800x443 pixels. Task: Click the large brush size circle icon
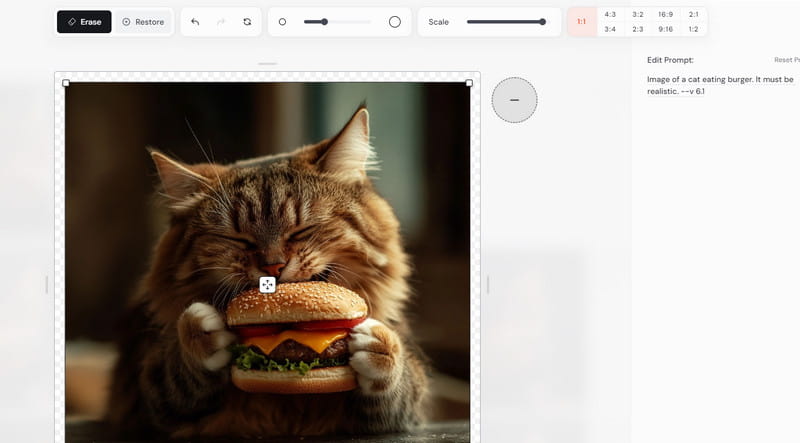[x=394, y=22]
